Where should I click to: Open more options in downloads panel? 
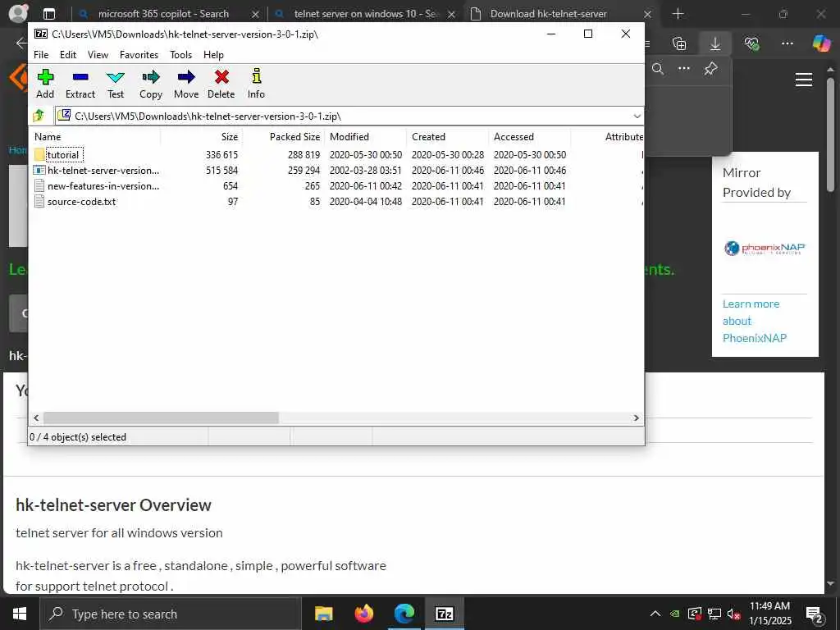pos(684,69)
